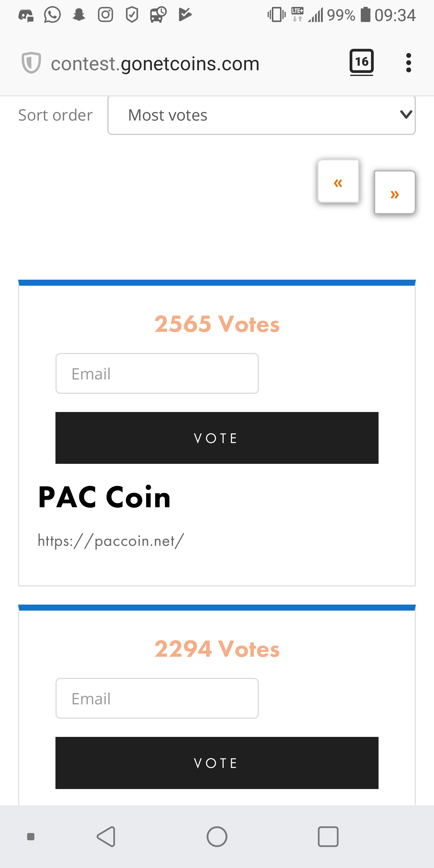Image resolution: width=434 pixels, height=868 pixels.
Task: Go to previous page with « button
Action: (338, 182)
